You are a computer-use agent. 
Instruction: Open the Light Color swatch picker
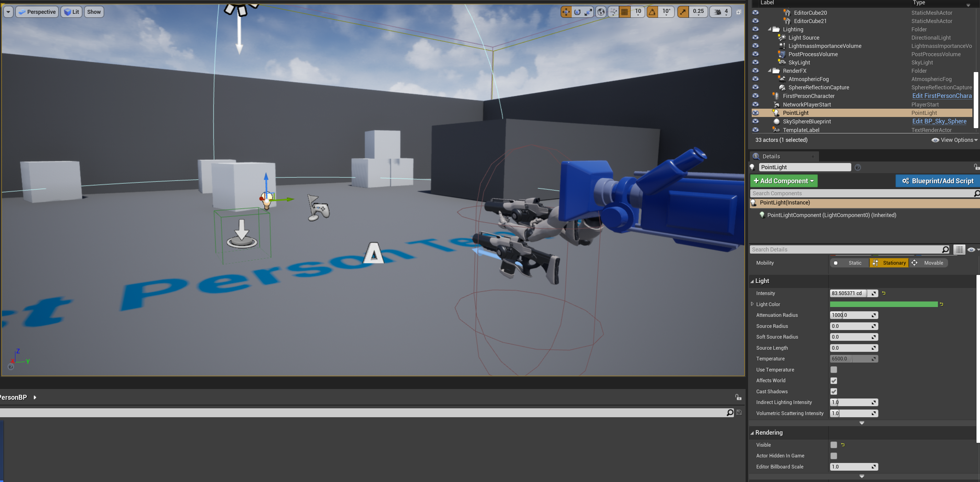pyautogui.click(x=883, y=304)
